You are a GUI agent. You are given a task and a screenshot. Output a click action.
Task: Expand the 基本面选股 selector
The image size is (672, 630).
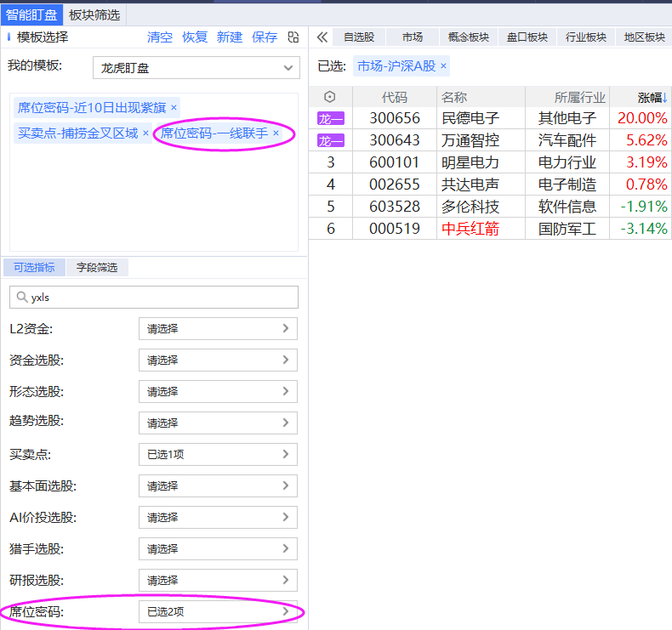click(218, 485)
